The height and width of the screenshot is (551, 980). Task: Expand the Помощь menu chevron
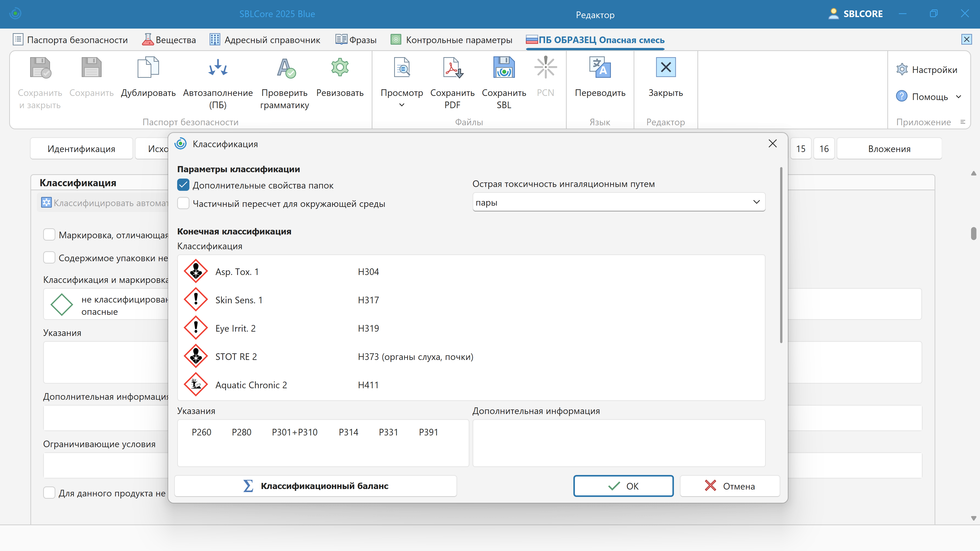click(x=958, y=97)
